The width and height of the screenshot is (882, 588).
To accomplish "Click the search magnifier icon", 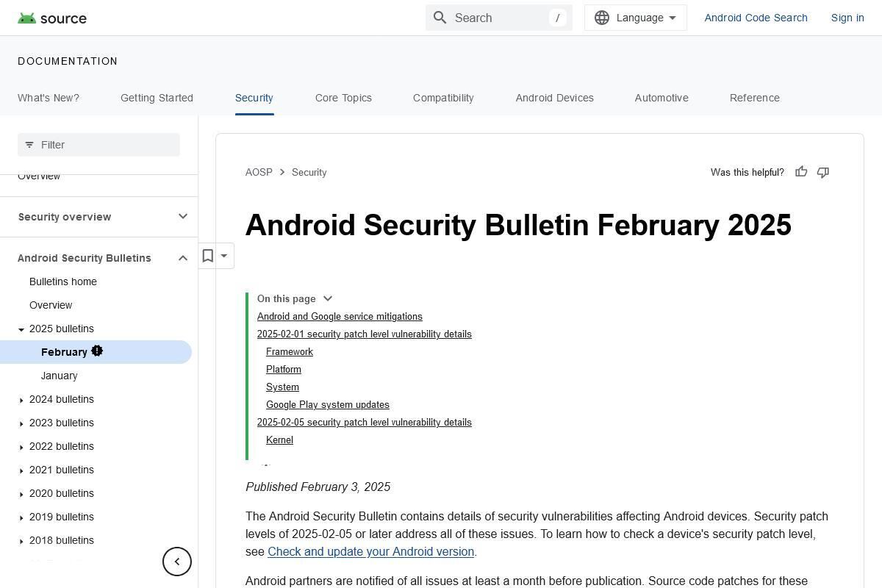I will [440, 18].
